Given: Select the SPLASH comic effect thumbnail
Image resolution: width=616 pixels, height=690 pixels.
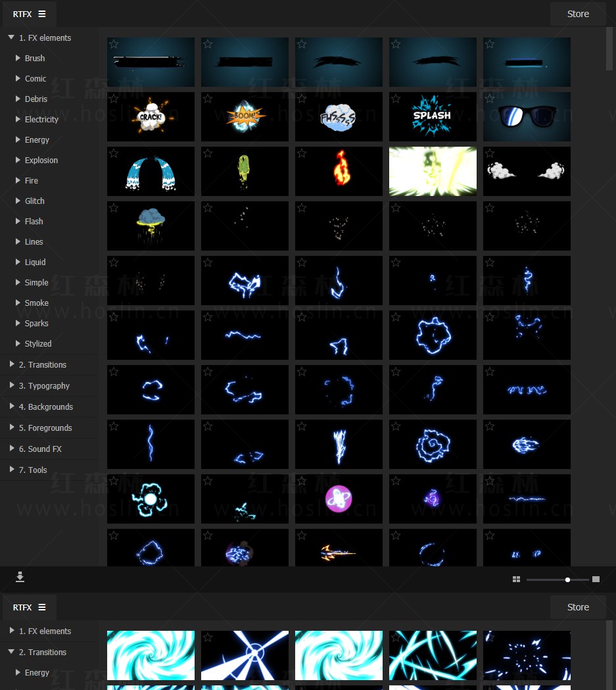Looking at the screenshot, I should (433, 116).
